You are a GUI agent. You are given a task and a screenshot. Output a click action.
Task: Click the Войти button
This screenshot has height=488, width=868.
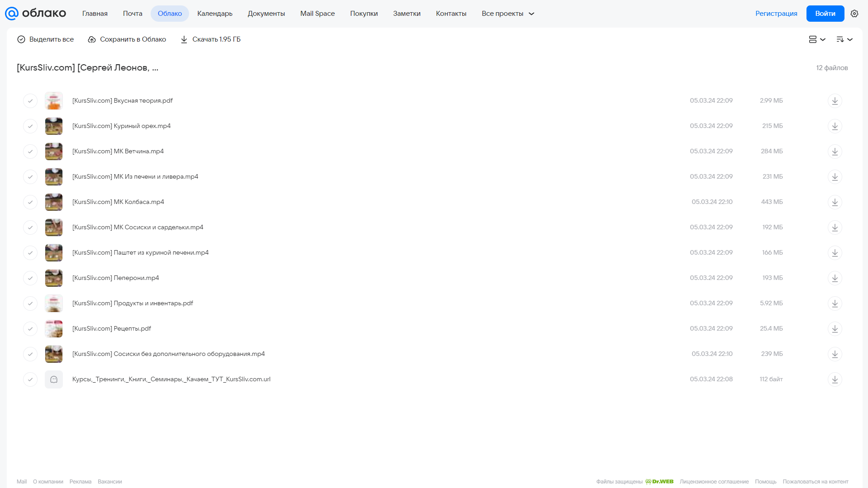825,14
